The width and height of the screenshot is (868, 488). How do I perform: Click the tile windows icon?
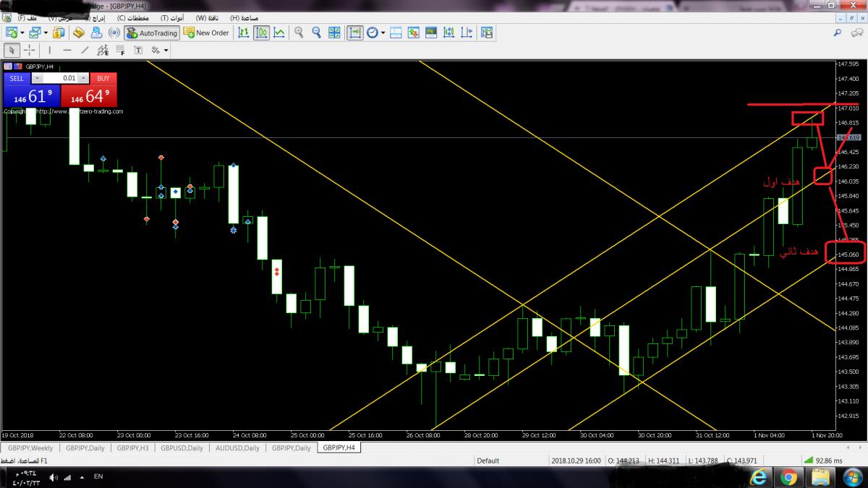[x=334, y=33]
